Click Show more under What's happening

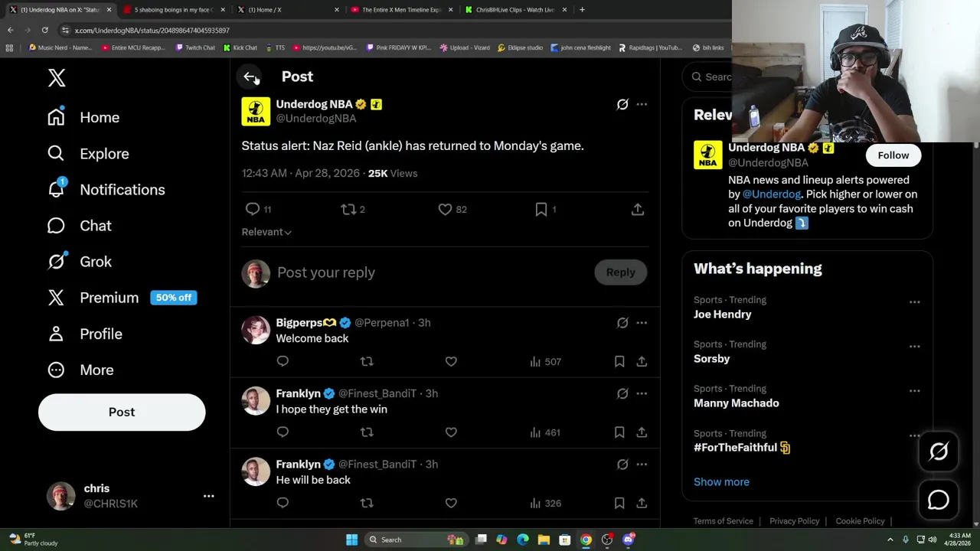pyautogui.click(x=721, y=482)
